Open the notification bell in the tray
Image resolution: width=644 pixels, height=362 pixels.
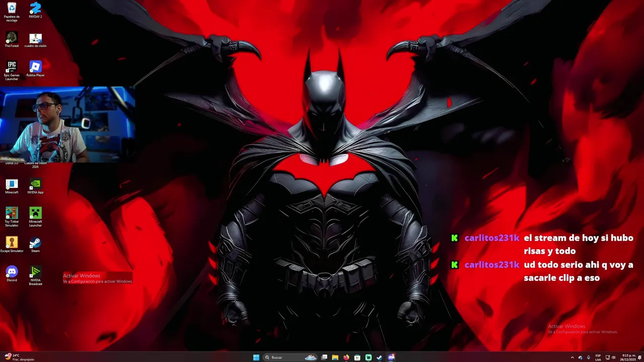pos(640,357)
